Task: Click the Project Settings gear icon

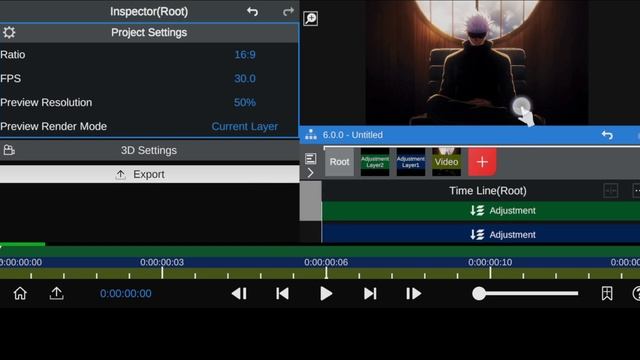Action: tap(9, 32)
